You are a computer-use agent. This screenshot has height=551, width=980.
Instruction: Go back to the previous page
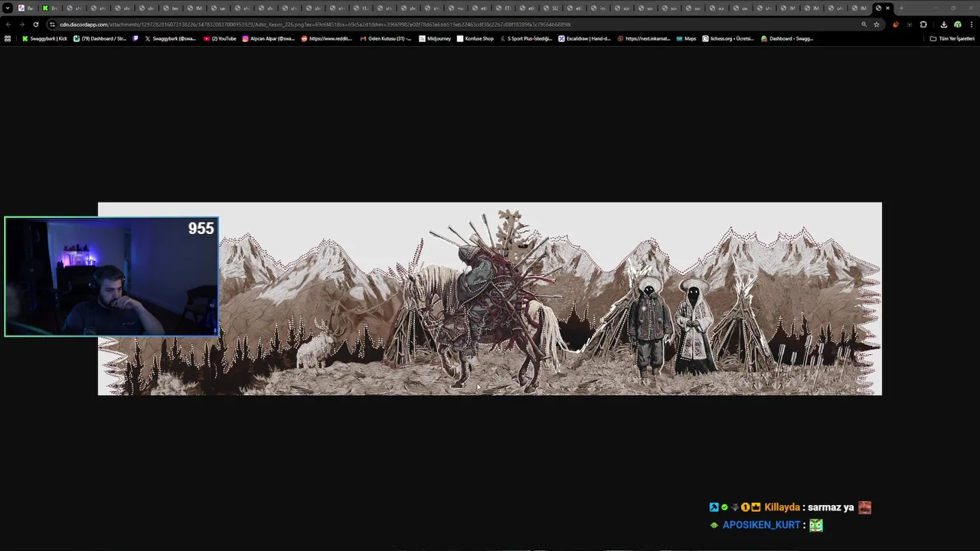click(x=8, y=24)
